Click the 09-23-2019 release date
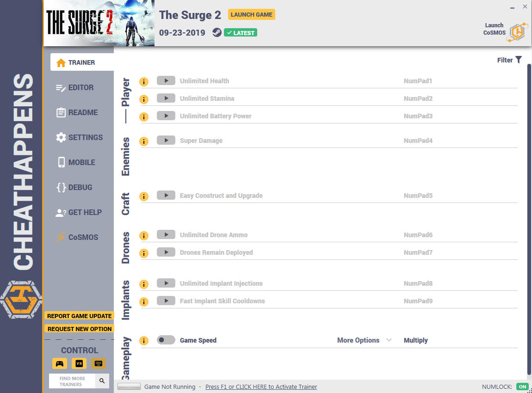The width and height of the screenshot is (532, 393). tap(182, 33)
